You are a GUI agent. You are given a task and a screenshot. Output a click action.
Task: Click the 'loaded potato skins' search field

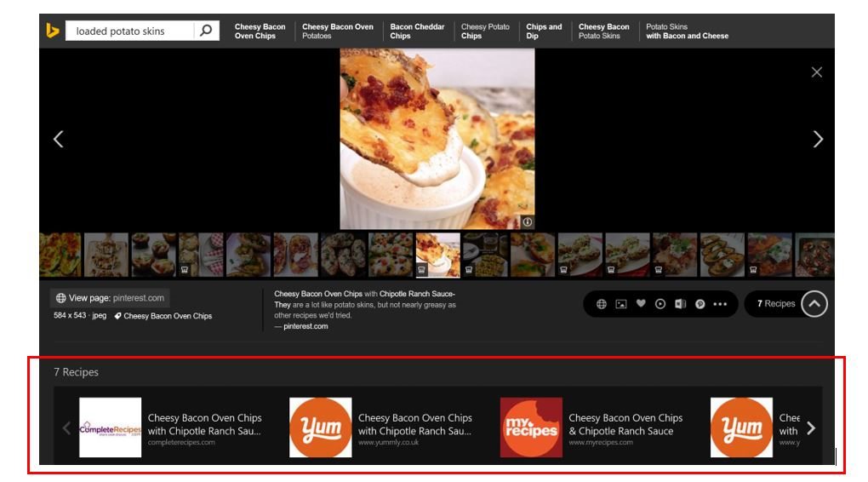click(132, 32)
